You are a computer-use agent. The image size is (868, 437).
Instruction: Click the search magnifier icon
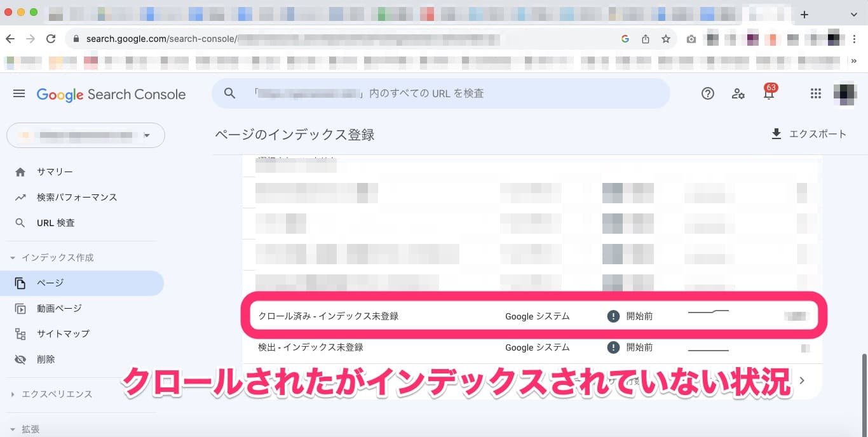(230, 93)
